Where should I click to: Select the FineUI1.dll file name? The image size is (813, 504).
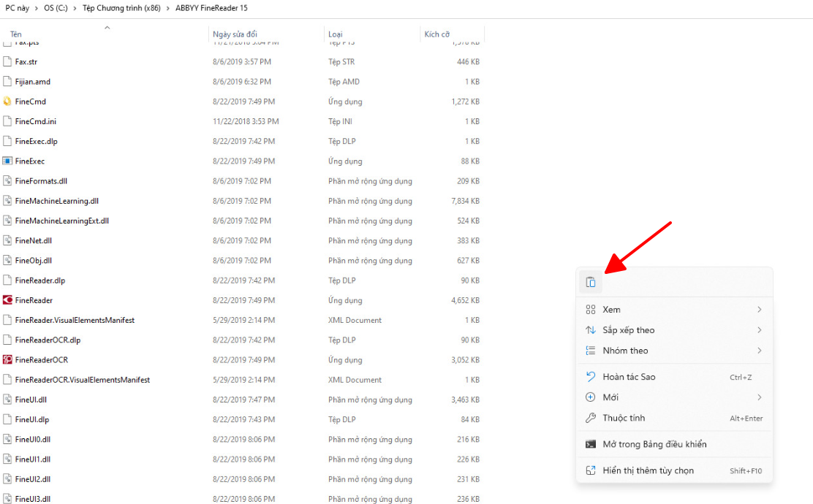(x=33, y=459)
